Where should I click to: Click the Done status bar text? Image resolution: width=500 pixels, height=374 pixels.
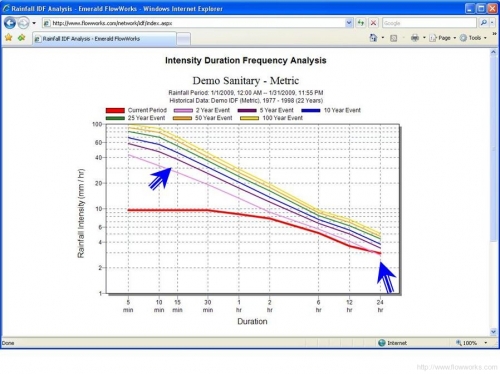tap(8, 343)
